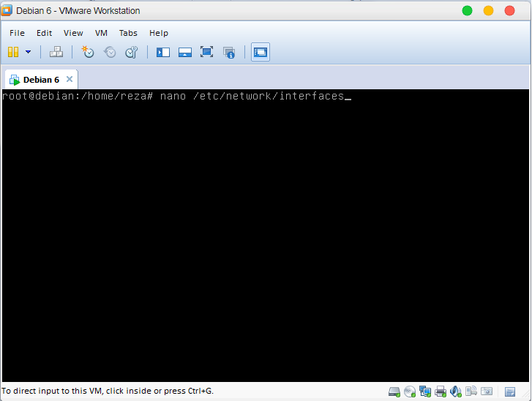Click the sound card status icon
Image resolution: width=532 pixels, height=401 pixels.
point(456,391)
